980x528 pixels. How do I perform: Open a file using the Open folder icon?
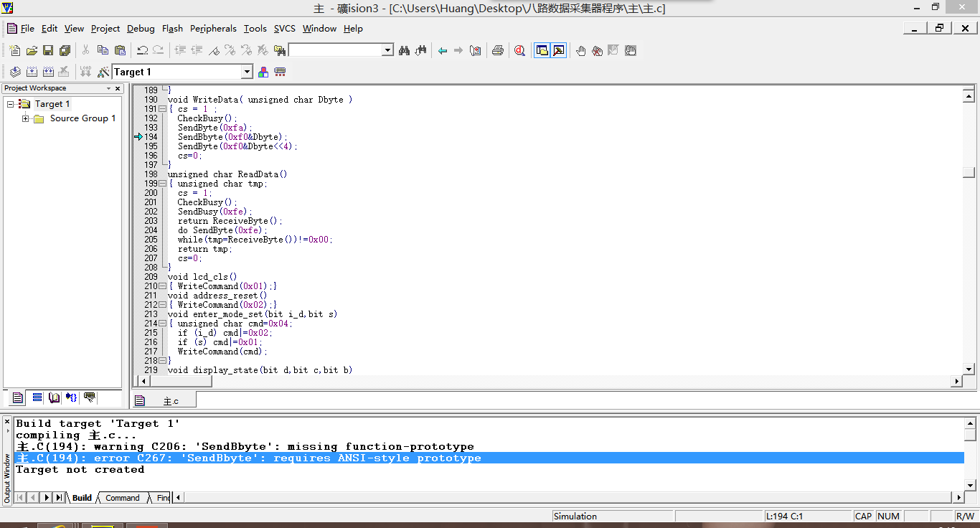point(32,50)
